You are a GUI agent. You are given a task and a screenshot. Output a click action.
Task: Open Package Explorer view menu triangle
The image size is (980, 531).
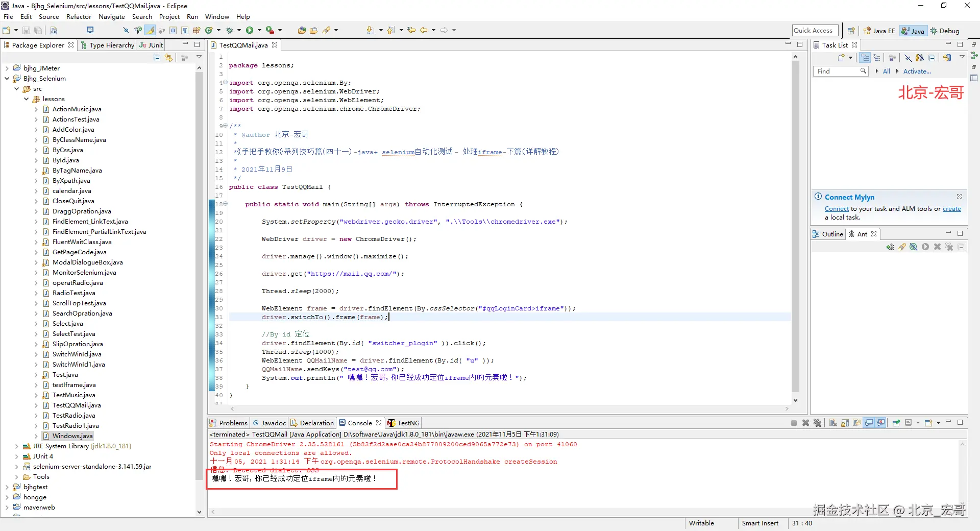(199, 57)
